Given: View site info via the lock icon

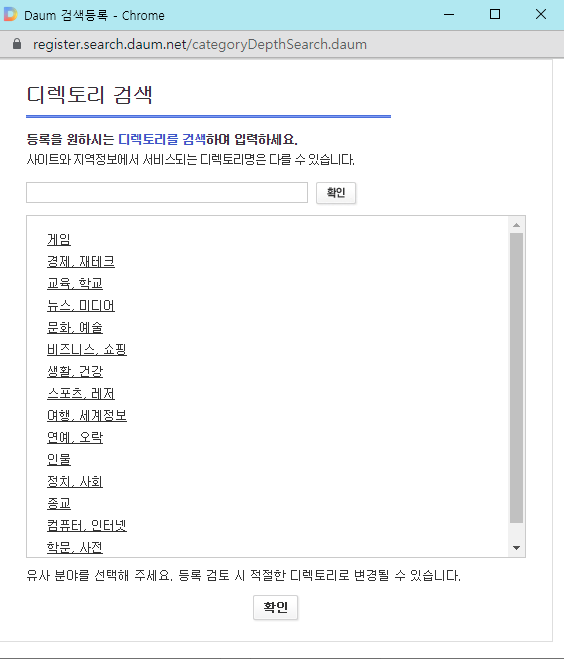Looking at the screenshot, I should [x=17, y=44].
